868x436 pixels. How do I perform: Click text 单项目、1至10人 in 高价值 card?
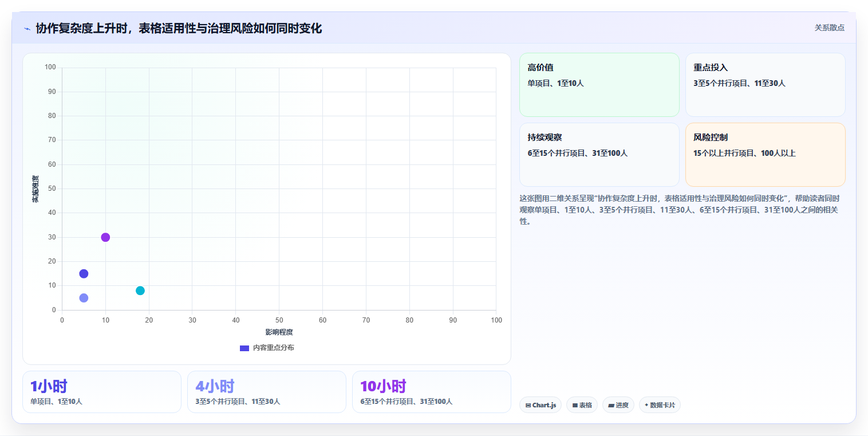[x=555, y=83]
